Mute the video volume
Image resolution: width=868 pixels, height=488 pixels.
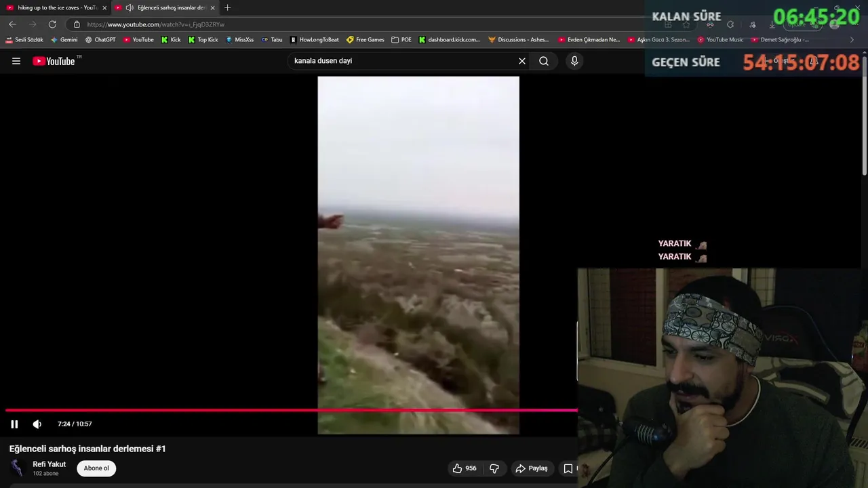(37, 424)
